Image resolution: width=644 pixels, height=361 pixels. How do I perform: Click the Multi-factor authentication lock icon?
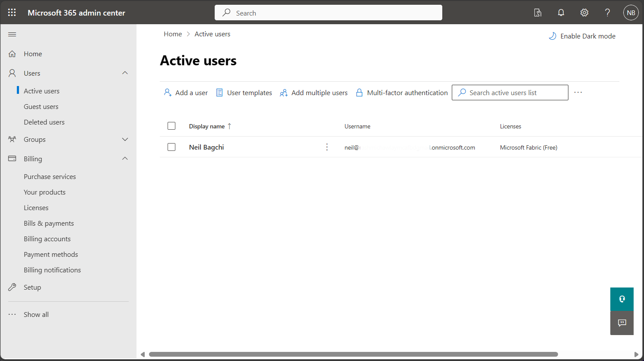359,93
